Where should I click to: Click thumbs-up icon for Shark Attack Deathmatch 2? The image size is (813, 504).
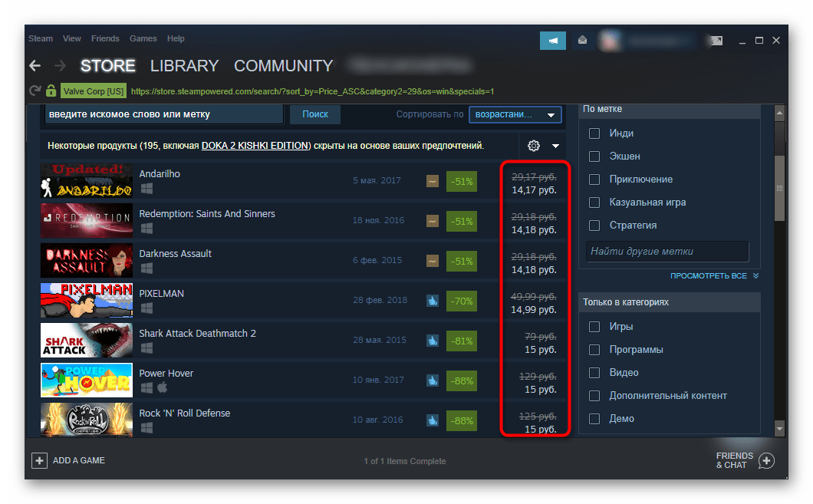coord(433,341)
